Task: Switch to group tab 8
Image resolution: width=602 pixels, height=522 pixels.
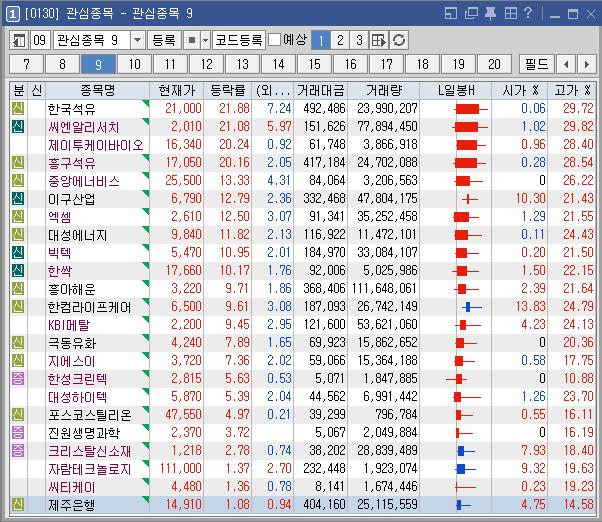Action: pyautogui.click(x=62, y=64)
